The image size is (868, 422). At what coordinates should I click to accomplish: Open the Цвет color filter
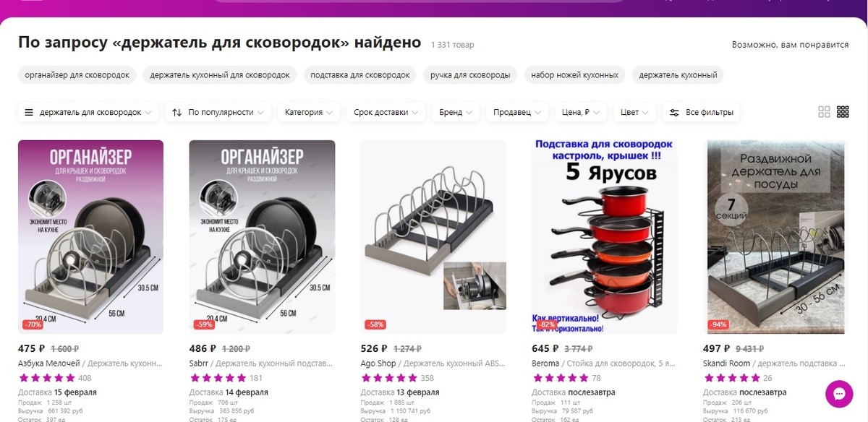coord(635,113)
